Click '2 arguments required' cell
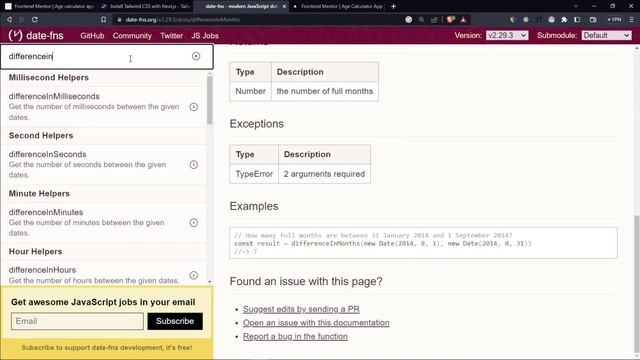Viewport: 640px width, 360px height. pos(324,174)
